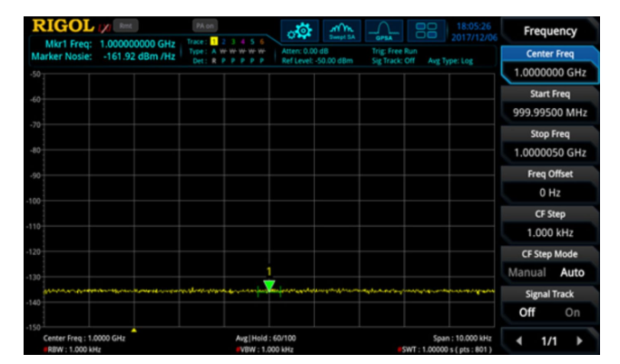
Task: Turn Signal Track On
Action: (572, 312)
